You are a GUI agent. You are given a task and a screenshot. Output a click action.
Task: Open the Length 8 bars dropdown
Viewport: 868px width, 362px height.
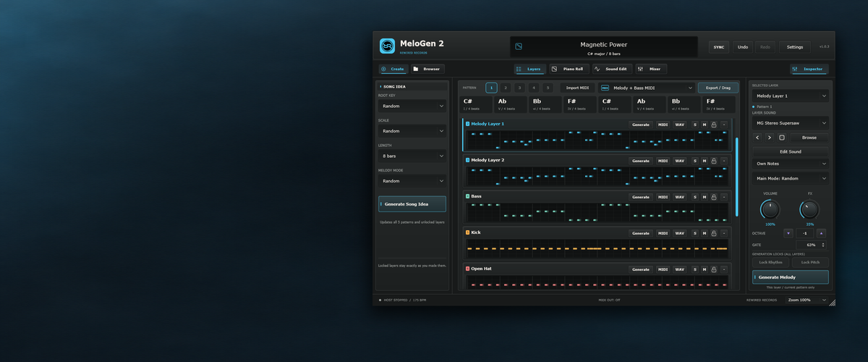tap(412, 156)
